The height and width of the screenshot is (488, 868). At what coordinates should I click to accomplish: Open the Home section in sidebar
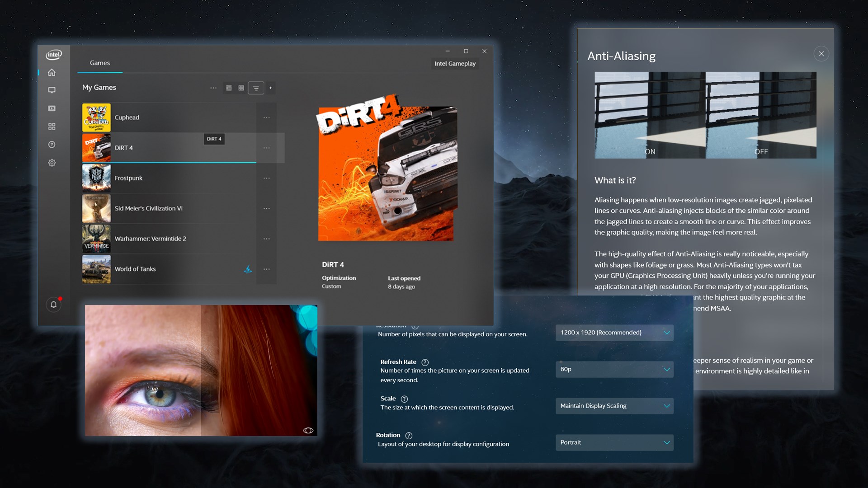pos(52,72)
